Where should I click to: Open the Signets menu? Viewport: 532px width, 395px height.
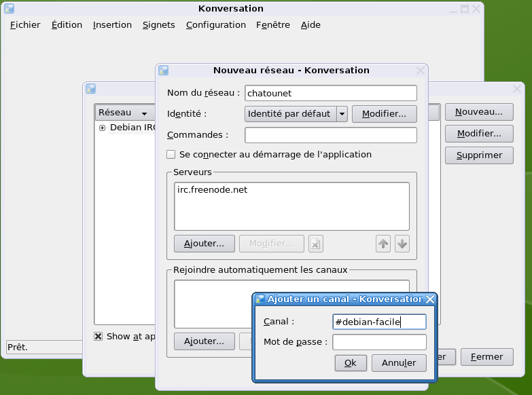coord(158,24)
